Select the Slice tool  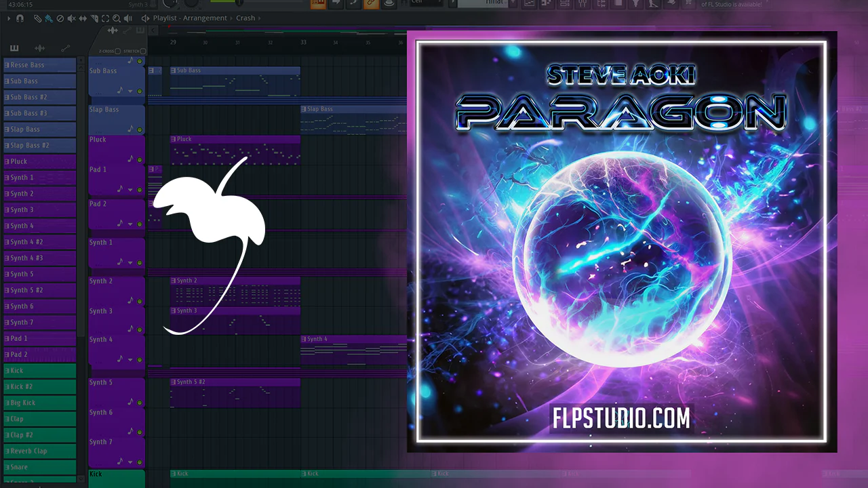(94, 18)
